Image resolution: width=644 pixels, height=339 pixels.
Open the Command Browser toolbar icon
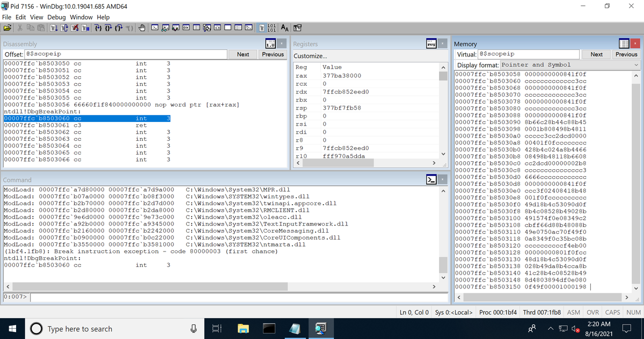[248, 27]
